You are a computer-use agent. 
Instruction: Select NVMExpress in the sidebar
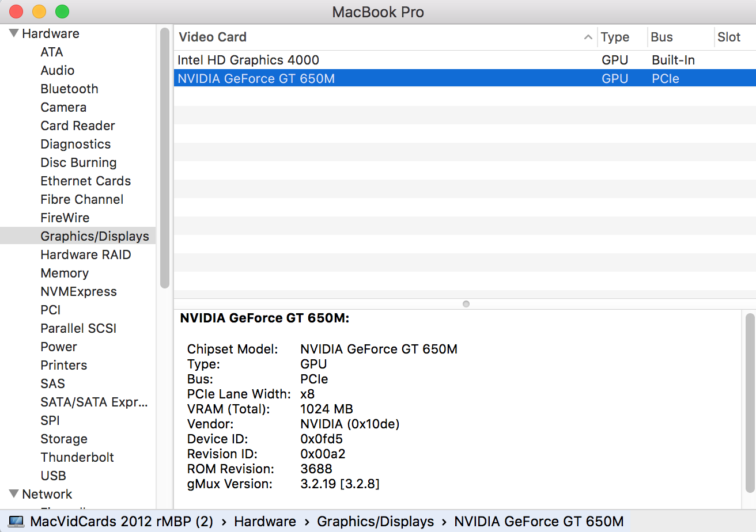pos(78,291)
